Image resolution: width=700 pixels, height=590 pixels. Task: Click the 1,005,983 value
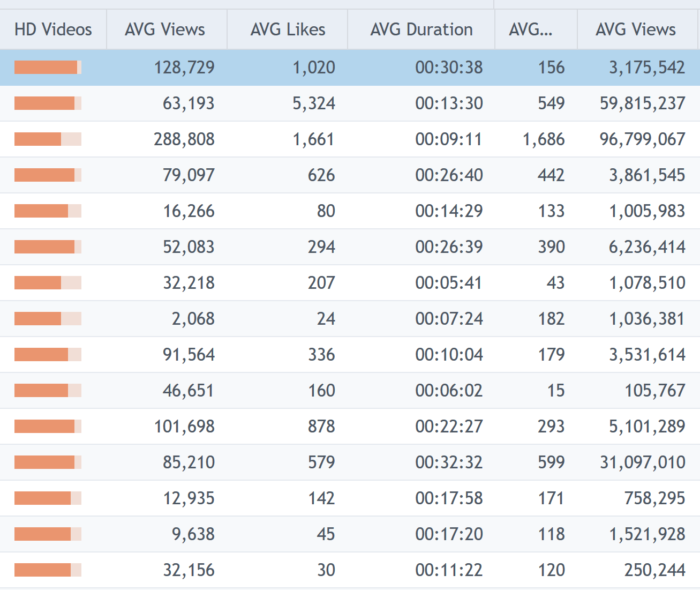click(x=647, y=211)
